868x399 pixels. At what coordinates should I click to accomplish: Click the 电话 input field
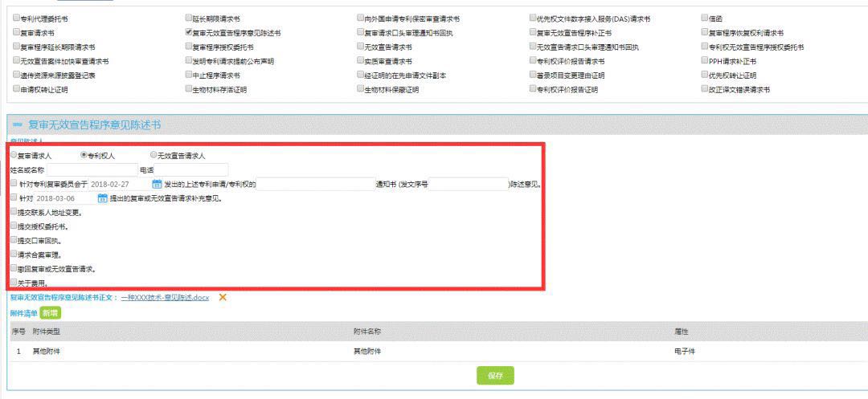click(191, 170)
